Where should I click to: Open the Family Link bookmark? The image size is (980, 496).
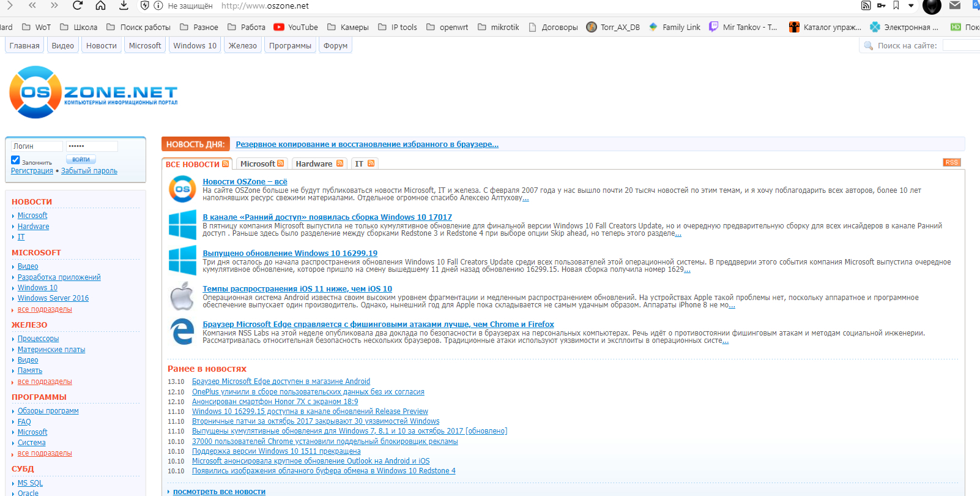point(675,27)
